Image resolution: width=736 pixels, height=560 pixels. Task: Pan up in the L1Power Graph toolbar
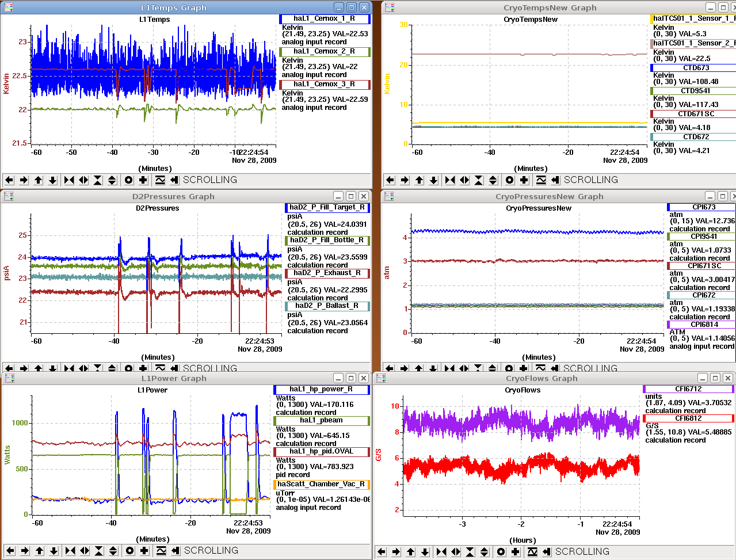[x=40, y=551]
